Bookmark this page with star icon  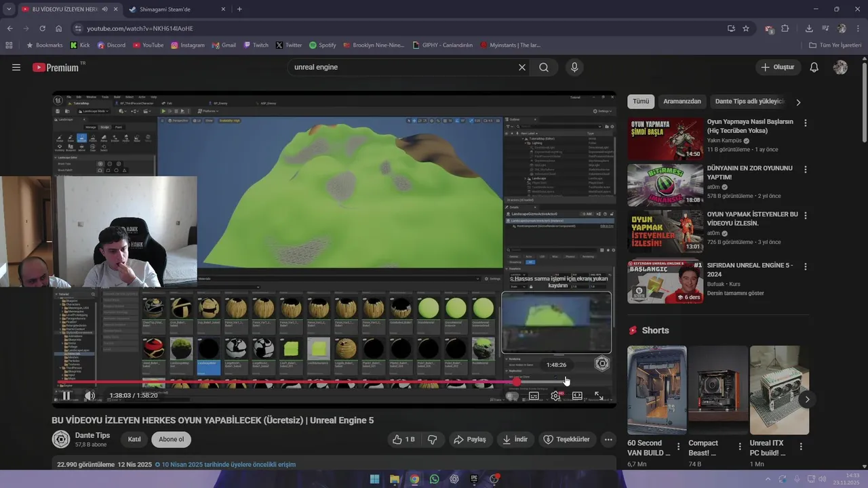tap(746, 28)
